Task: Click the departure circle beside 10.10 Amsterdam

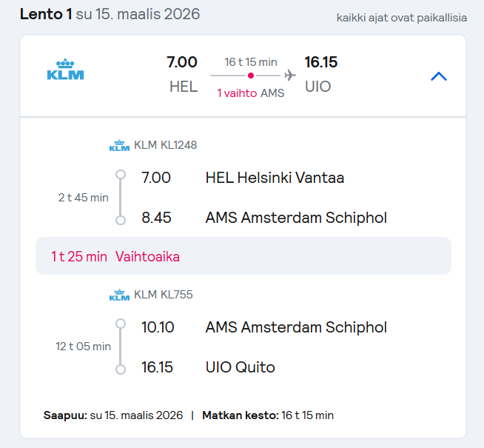Action: click(121, 324)
